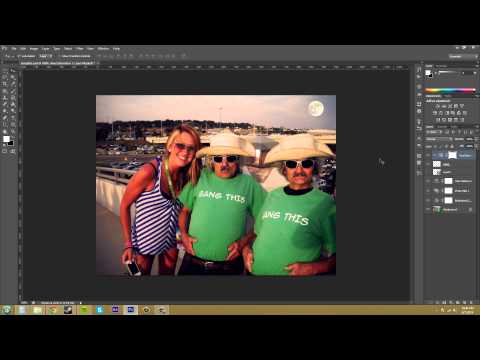Screen dimensions: 480x360
Task: Select the Rectangle shape tool
Action: (13, 124)
